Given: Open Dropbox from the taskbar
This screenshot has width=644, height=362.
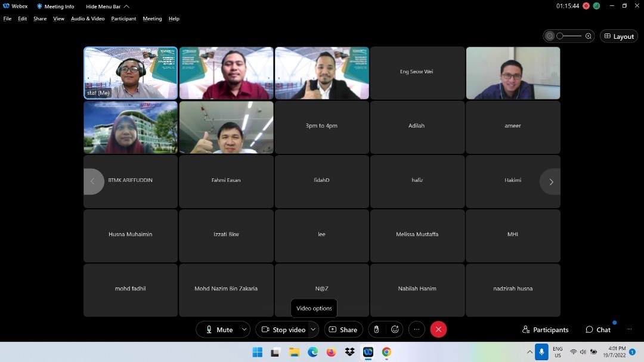Looking at the screenshot, I should click(x=349, y=352).
